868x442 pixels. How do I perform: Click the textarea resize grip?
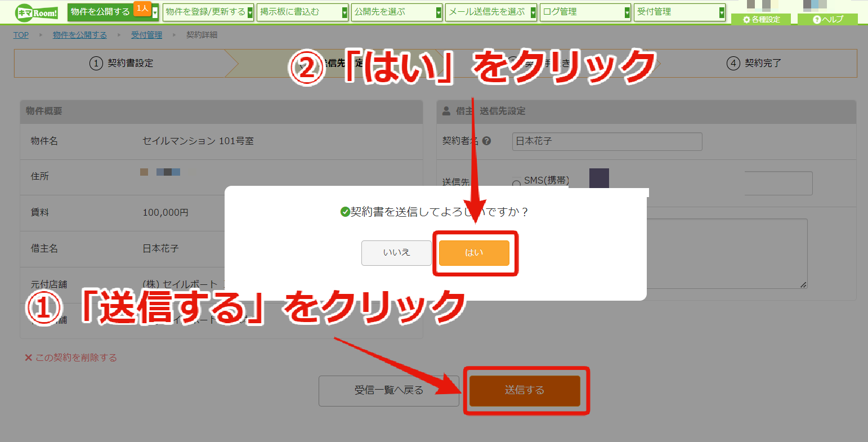point(804,285)
